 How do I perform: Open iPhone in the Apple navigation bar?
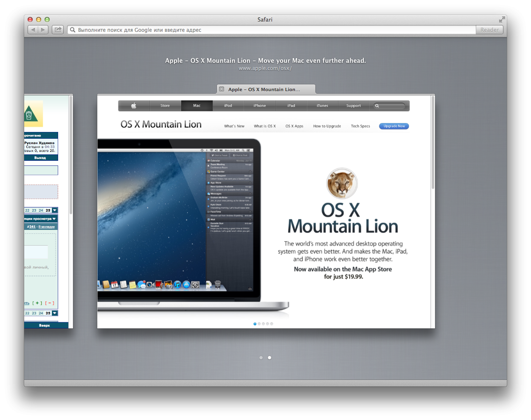click(x=260, y=106)
